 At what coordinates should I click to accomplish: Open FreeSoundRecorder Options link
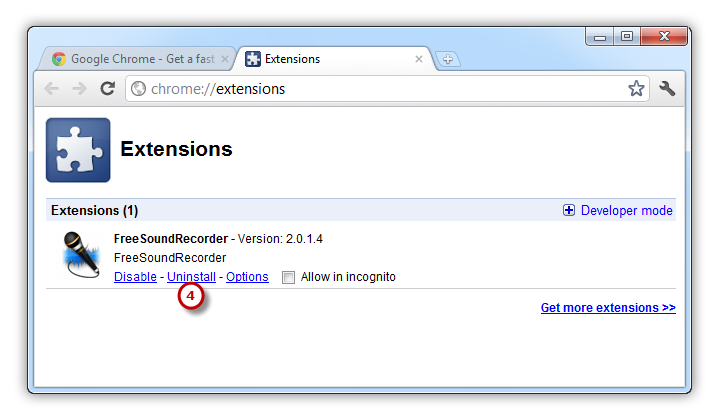click(x=247, y=277)
